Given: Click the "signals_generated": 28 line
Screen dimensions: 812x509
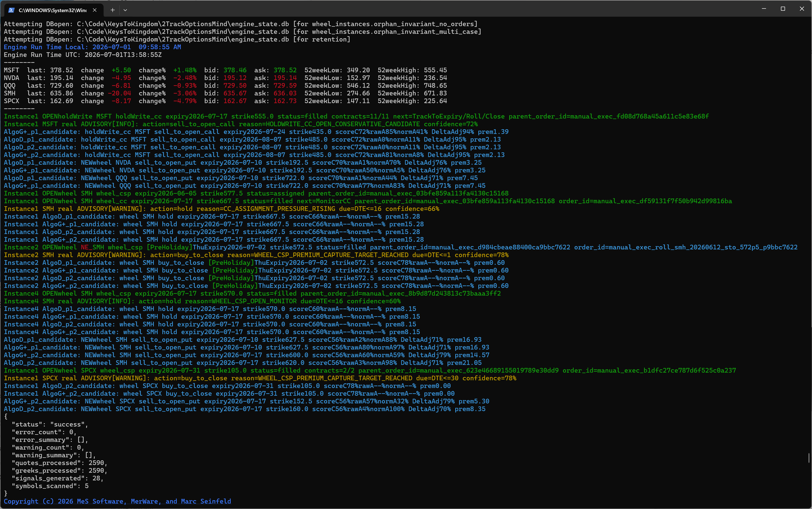Looking at the screenshot, I should coord(58,478).
